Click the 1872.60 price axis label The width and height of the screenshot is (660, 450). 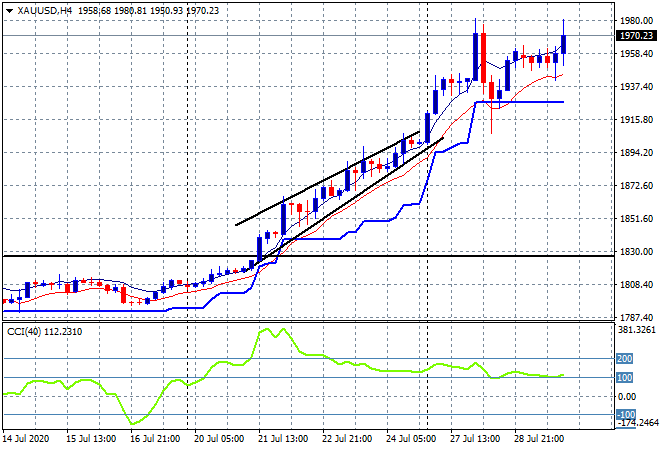tap(636, 186)
